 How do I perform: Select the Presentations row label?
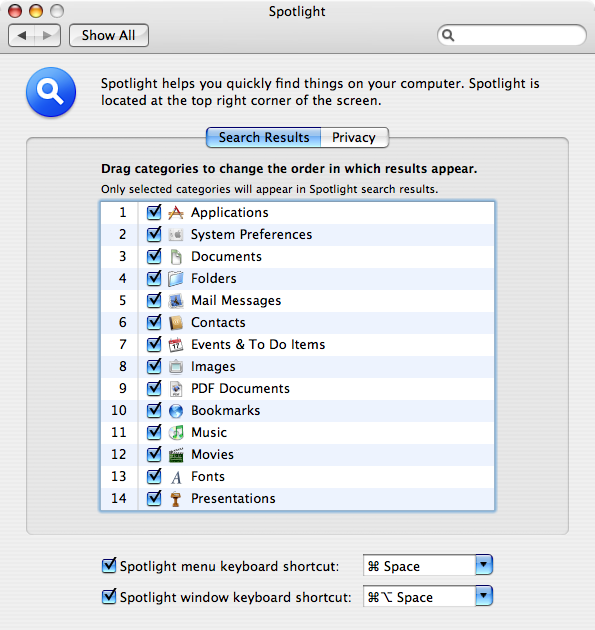233,499
